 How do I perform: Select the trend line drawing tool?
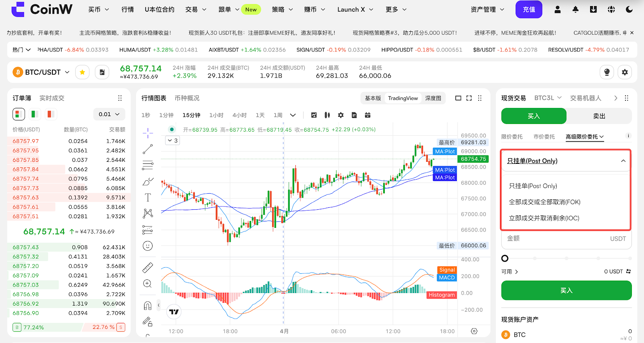(x=148, y=149)
